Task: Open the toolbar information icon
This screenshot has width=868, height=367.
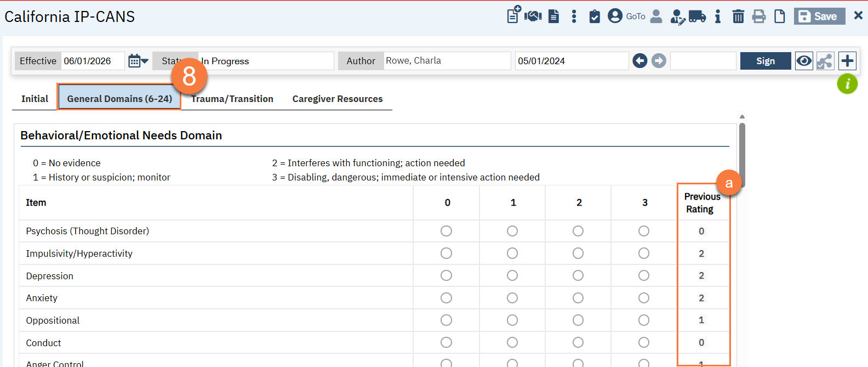Action: pos(718,16)
